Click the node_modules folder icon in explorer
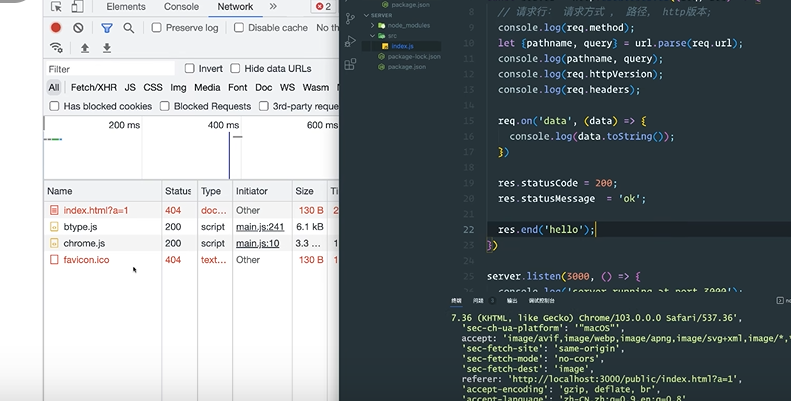Screen dimensions: 791x401 [381, 25]
